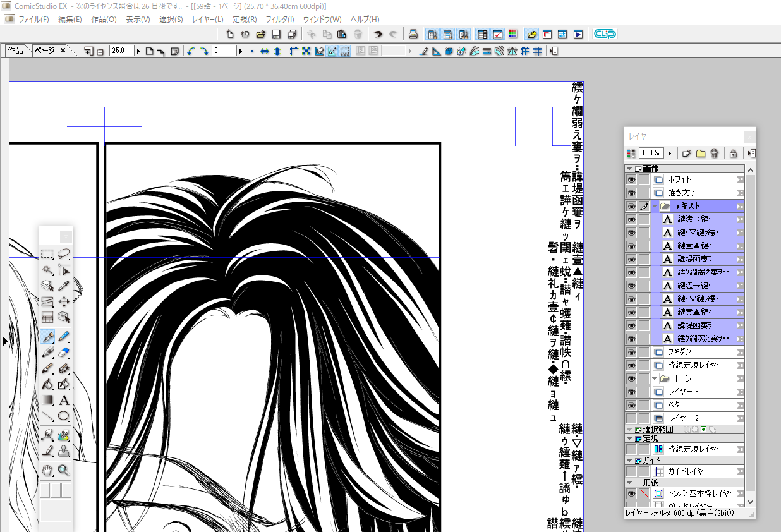Activate the Zoom magnifier tool

tap(63, 469)
